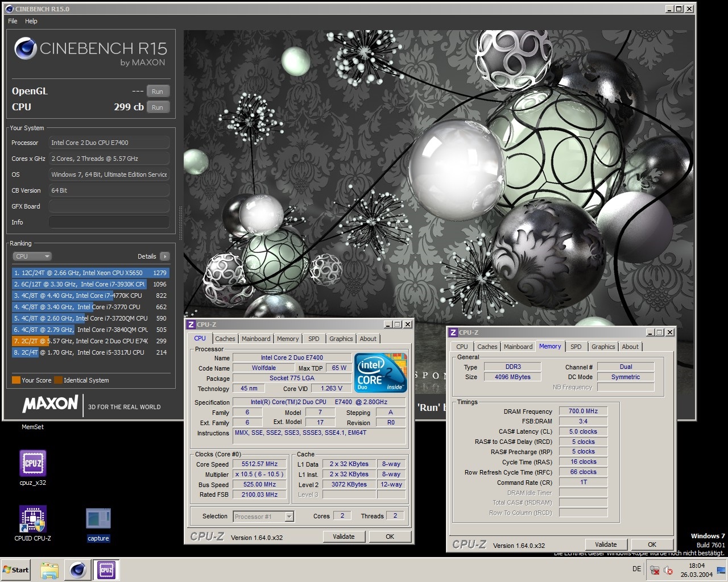Minimize the left CPU-Z window
The width and height of the screenshot is (728, 582).
[387, 325]
